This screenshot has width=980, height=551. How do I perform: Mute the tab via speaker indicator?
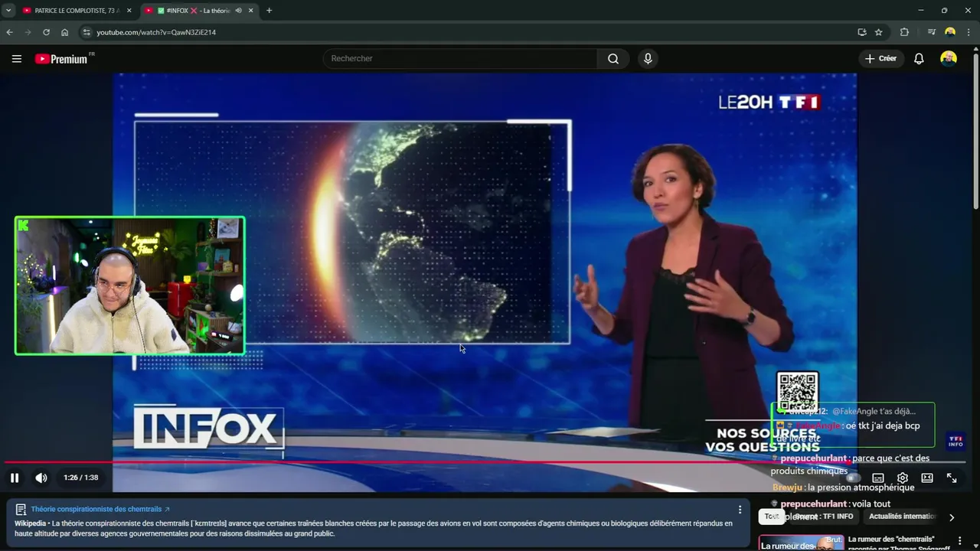tap(238, 11)
